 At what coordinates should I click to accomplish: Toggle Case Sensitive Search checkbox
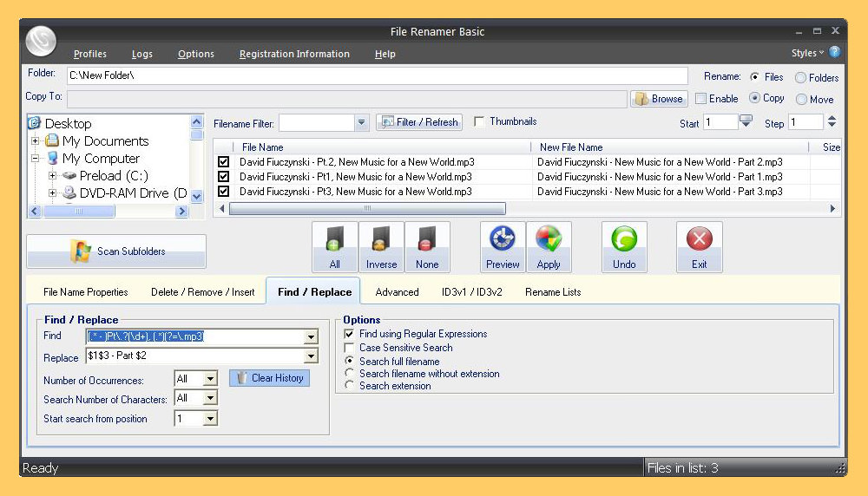350,348
